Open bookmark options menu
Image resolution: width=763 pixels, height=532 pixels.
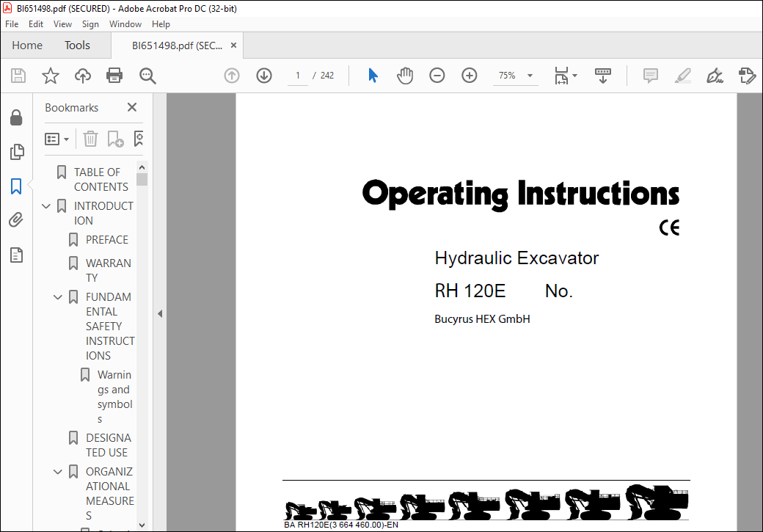(56, 139)
